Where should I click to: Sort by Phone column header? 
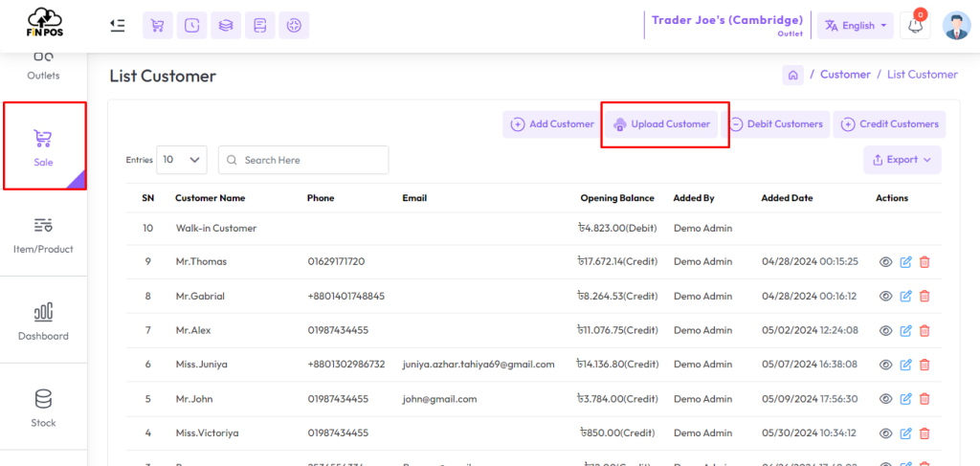coord(321,198)
